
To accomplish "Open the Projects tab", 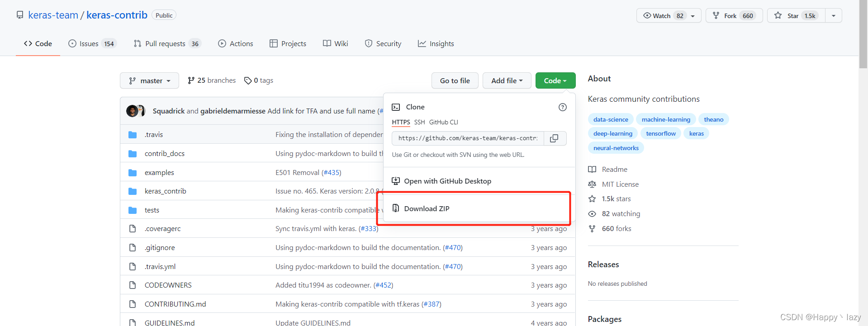I will pos(288,44).
